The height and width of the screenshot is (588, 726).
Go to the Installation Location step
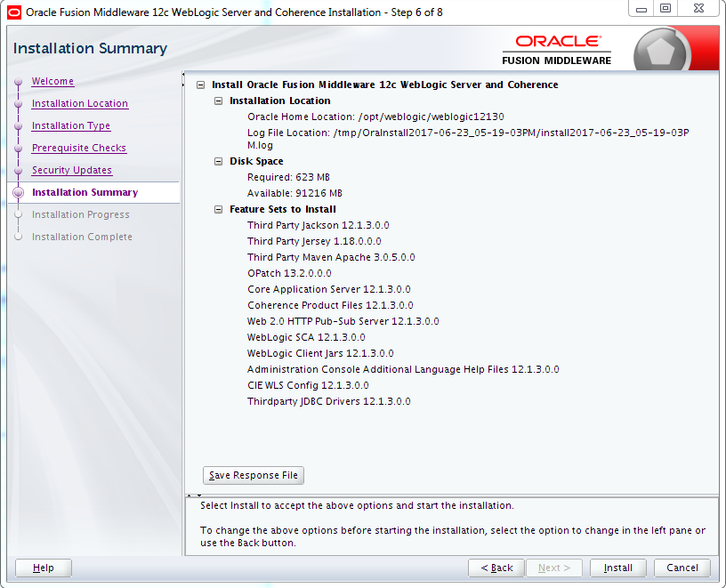point(80,104)
